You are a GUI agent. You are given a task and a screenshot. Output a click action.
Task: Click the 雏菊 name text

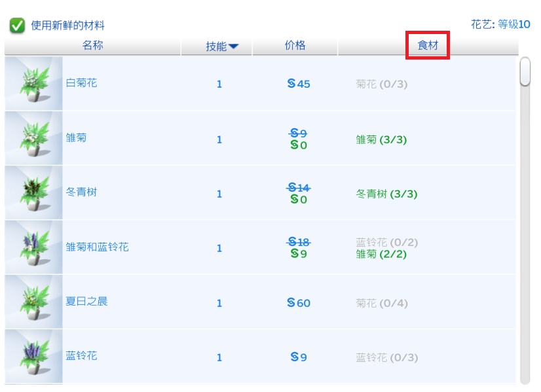click(78, 138)
